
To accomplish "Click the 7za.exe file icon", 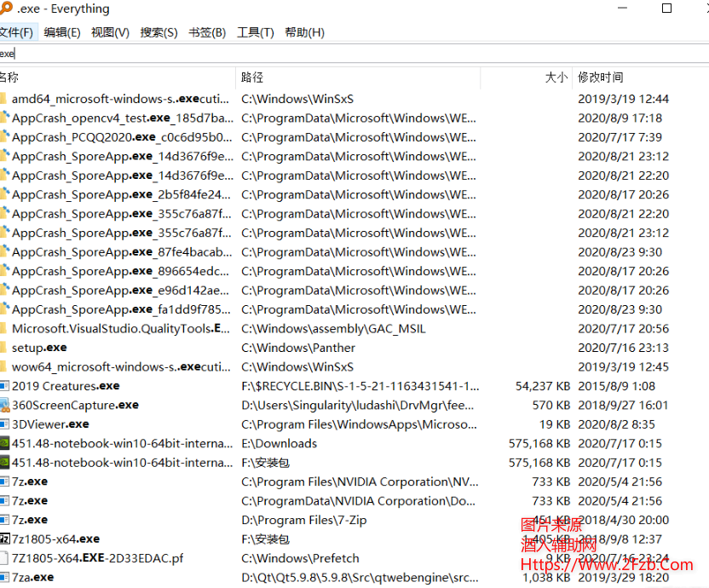I will (x=4, y=577).
